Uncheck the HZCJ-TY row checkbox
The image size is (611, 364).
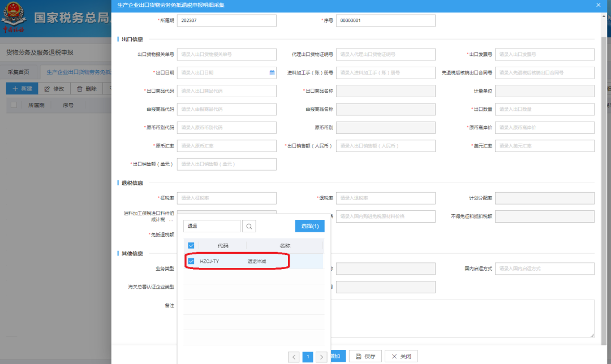click(191, 261)
